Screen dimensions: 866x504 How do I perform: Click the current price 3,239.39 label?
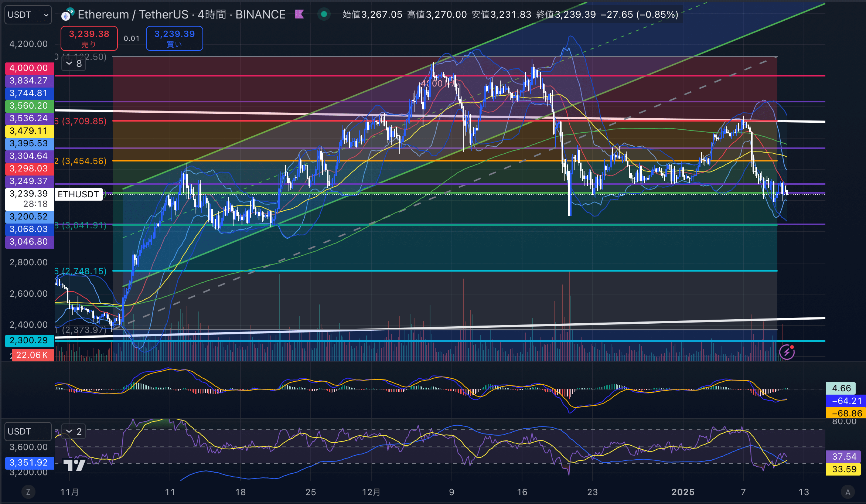30,199
